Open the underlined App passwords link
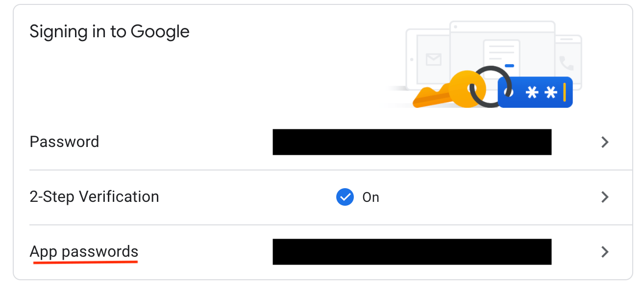Viewport: 644px width, 292px height. pos(84,251)
